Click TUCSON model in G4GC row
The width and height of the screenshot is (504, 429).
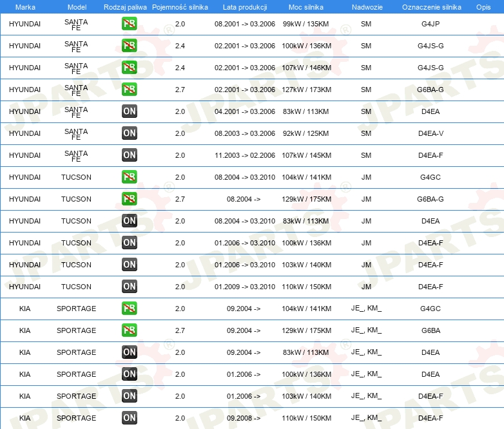click(76, 177)
